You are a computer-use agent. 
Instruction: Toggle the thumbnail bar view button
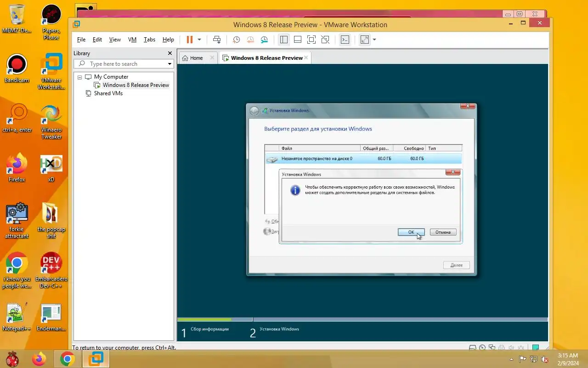pos(298,40)
